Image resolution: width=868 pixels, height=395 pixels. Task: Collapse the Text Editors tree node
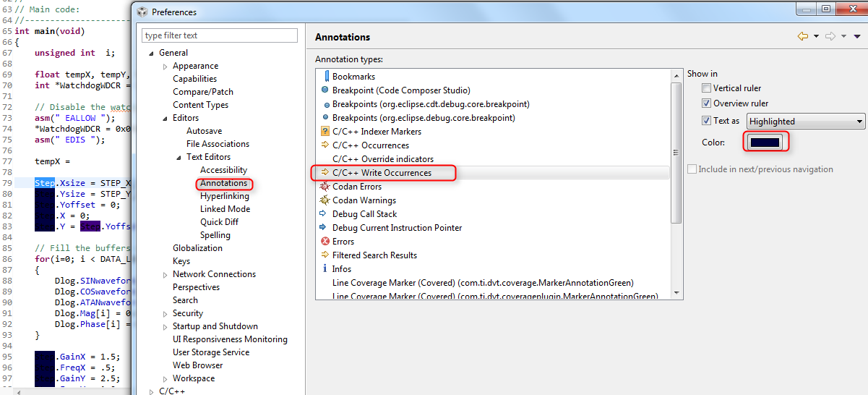179,157
